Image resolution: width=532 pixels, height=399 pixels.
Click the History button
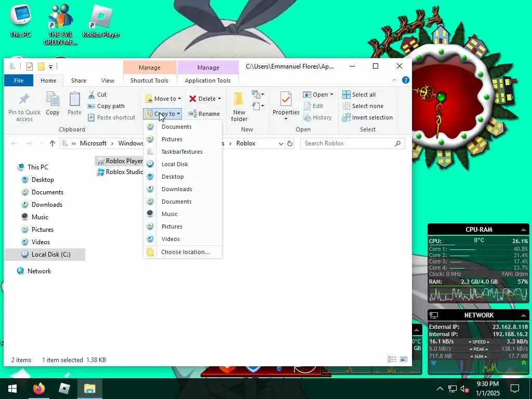pyautogui.click(x=317, y=117)
